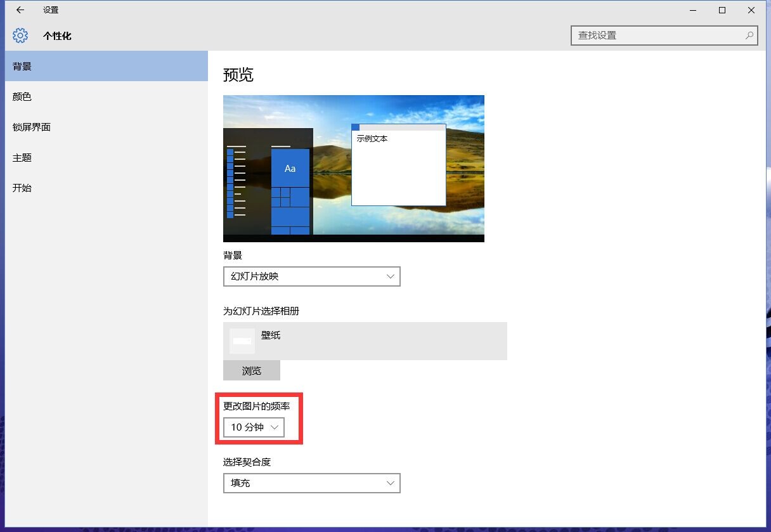Open 颜色 settings in the sidebar
771x532 pixels.
[107, 96]
